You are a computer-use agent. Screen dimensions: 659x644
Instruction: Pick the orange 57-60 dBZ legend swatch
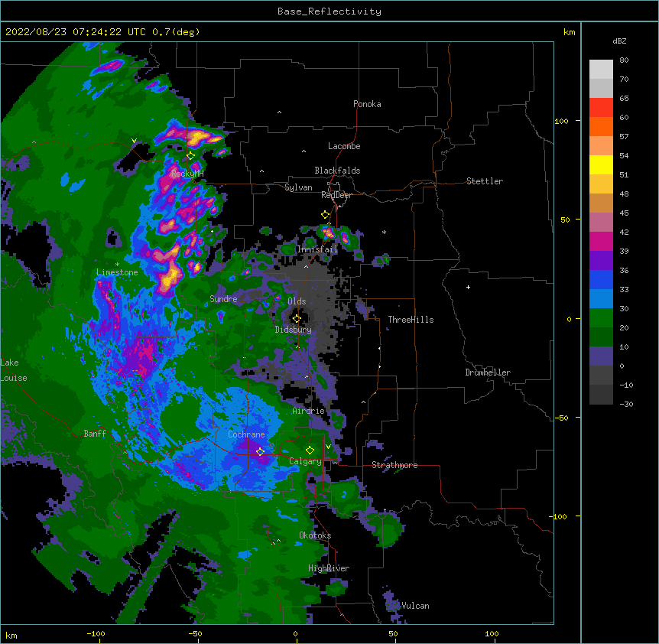[x=601, y=126]
